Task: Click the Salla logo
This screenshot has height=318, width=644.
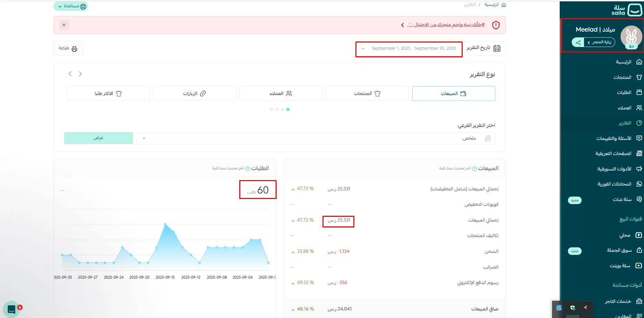Action: (x=627, y=10)
